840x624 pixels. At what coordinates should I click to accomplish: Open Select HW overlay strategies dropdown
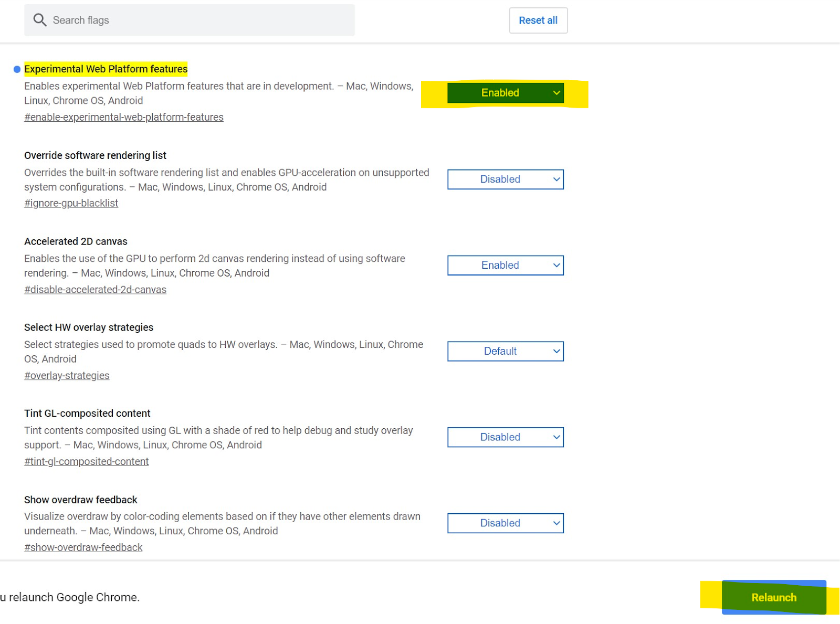(x=505, y=352)
